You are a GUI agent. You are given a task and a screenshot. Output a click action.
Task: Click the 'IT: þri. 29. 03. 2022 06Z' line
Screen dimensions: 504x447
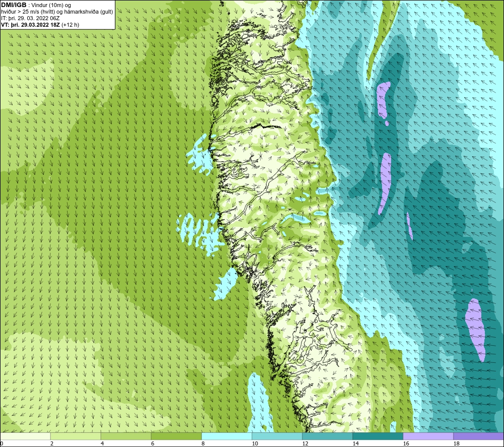point(30,18)
